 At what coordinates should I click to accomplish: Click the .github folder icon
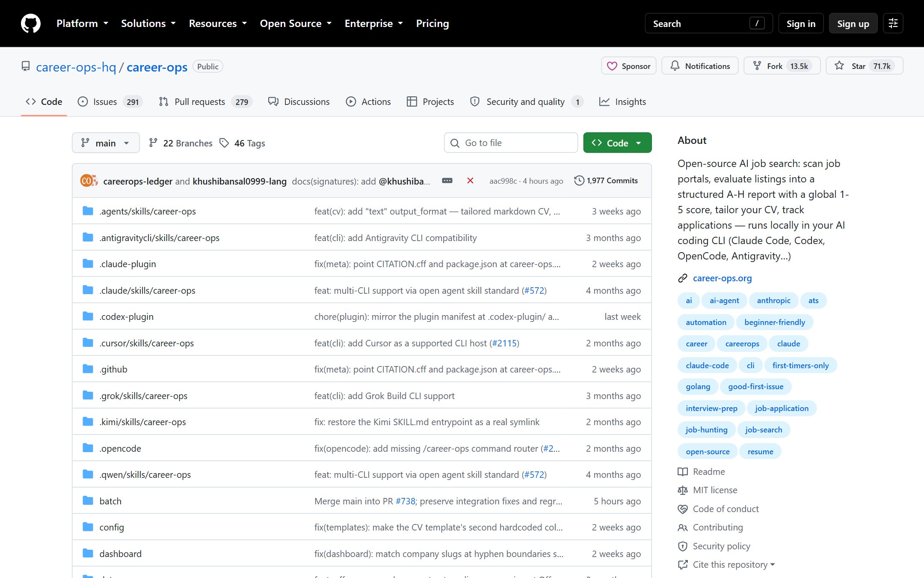click(88, 369)
